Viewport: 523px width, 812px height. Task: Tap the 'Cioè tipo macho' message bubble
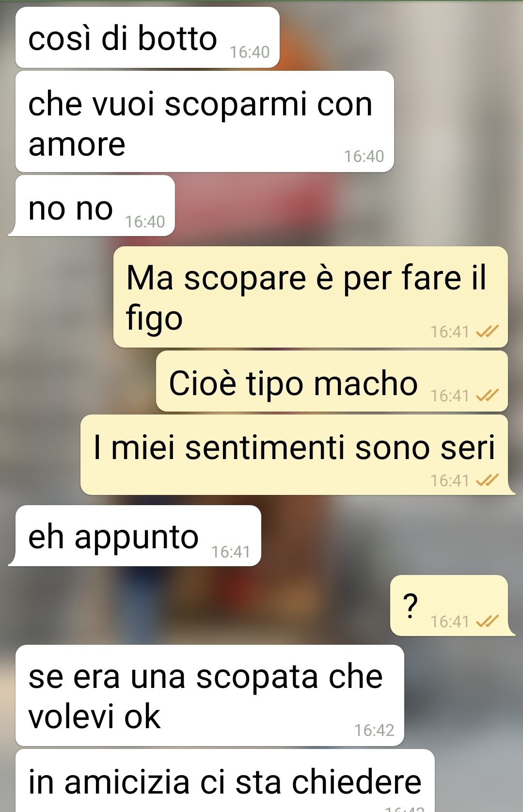point(332,381)
